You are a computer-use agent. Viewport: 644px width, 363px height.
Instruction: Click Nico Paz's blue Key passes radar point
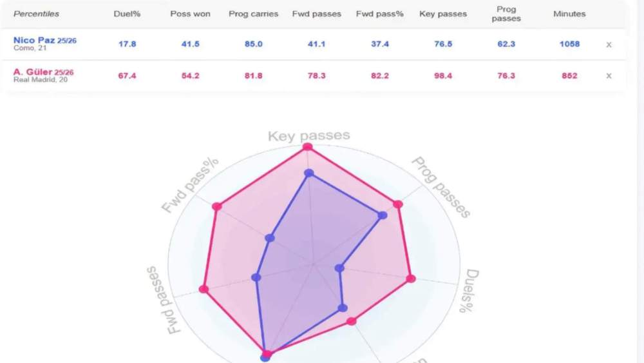309,173
